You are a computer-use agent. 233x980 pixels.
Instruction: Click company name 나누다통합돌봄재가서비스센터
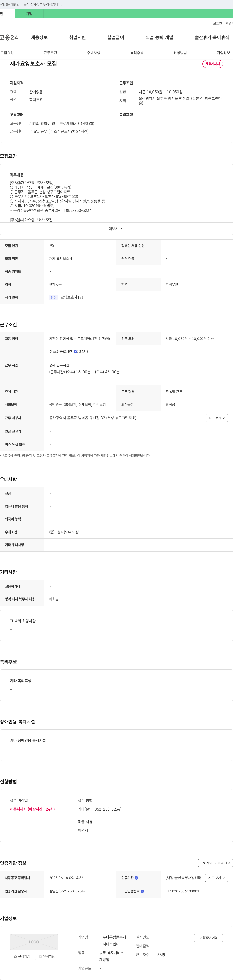113,940
